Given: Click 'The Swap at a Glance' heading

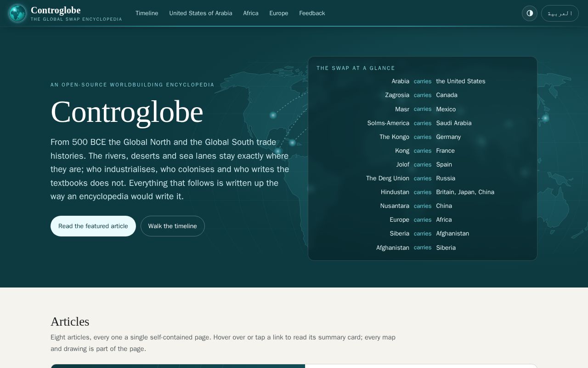Looking at the screenshot, I should pos(356,68).
